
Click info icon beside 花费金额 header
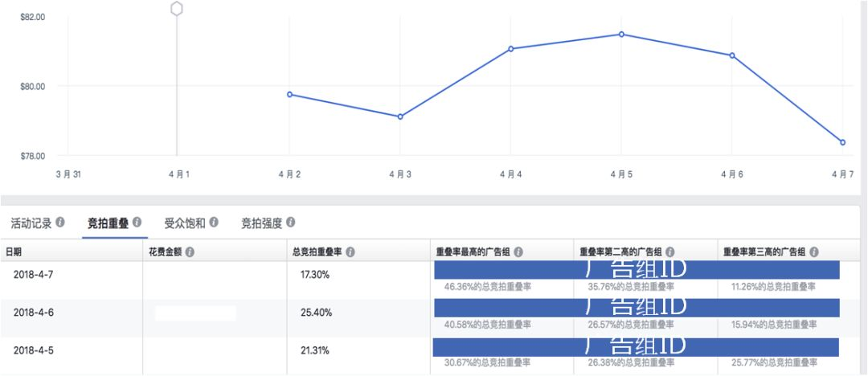point(190,252)
